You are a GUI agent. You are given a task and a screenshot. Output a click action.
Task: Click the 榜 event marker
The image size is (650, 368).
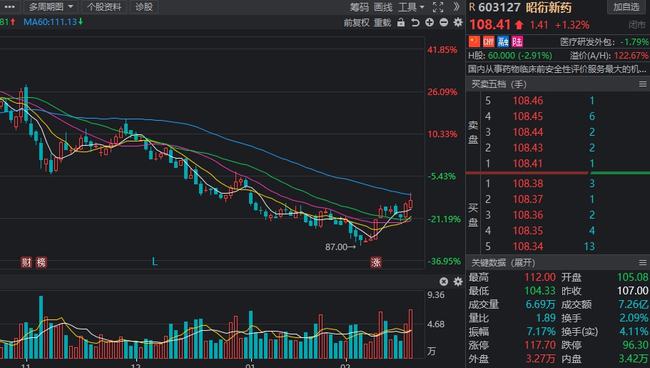click(41, 262)
